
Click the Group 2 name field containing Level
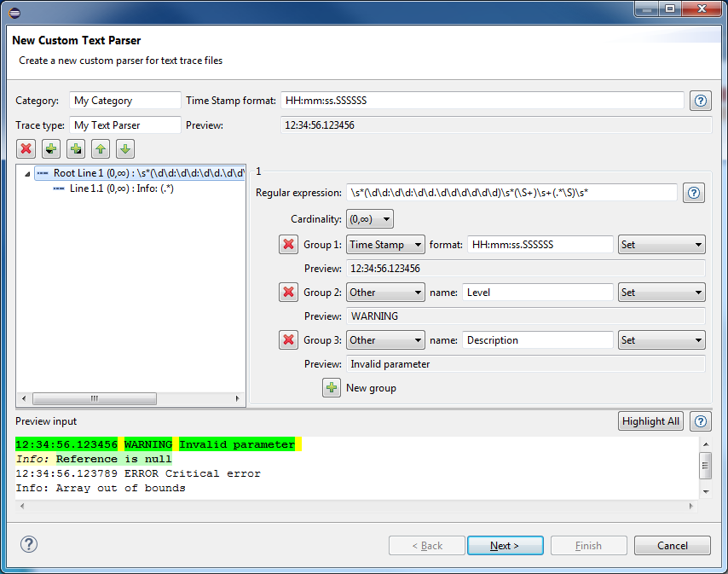click(537, 293)
